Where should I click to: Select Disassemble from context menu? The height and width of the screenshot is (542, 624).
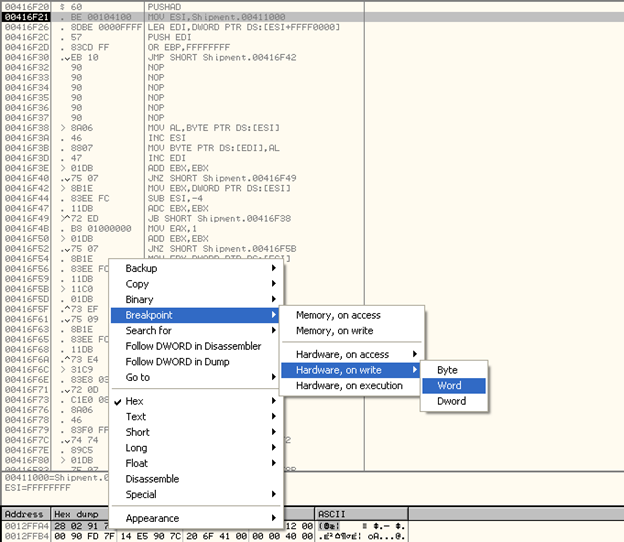152,479
